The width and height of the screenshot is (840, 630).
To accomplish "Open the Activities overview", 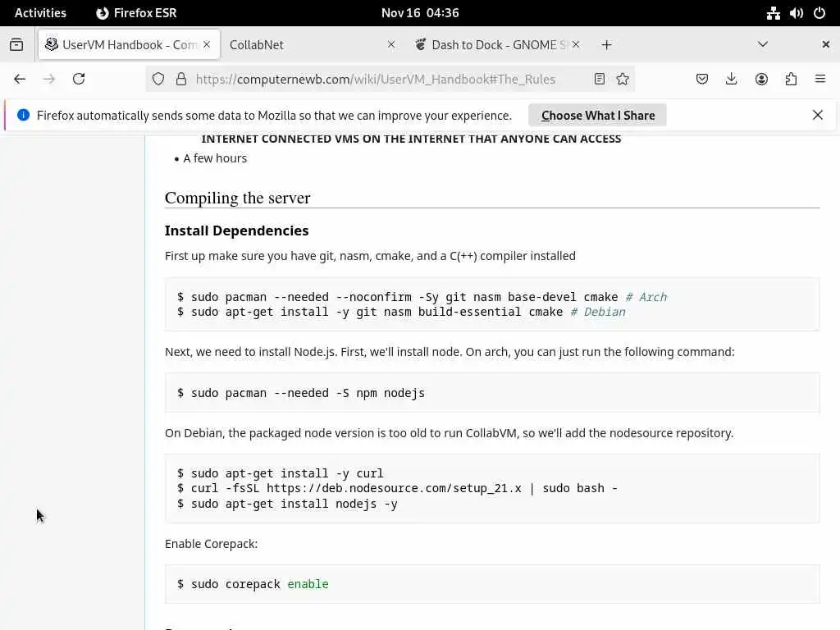I will point(40,13).
